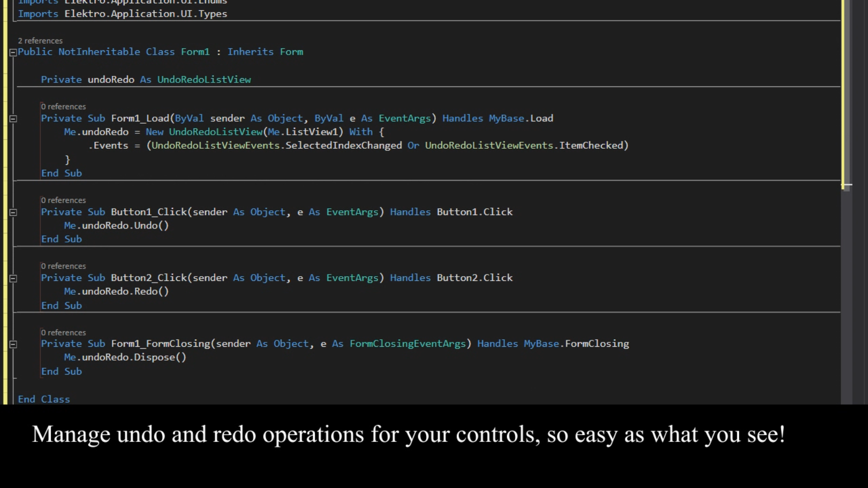
Task: View references for Button1_Click sub
Action: pyautogui.click(x=63, y=200)
